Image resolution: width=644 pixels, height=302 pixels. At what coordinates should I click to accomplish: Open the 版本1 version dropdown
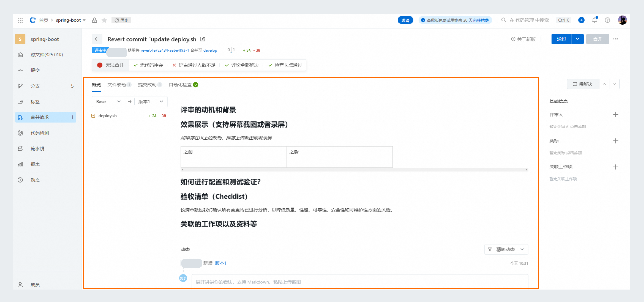[x=151, y=102]
